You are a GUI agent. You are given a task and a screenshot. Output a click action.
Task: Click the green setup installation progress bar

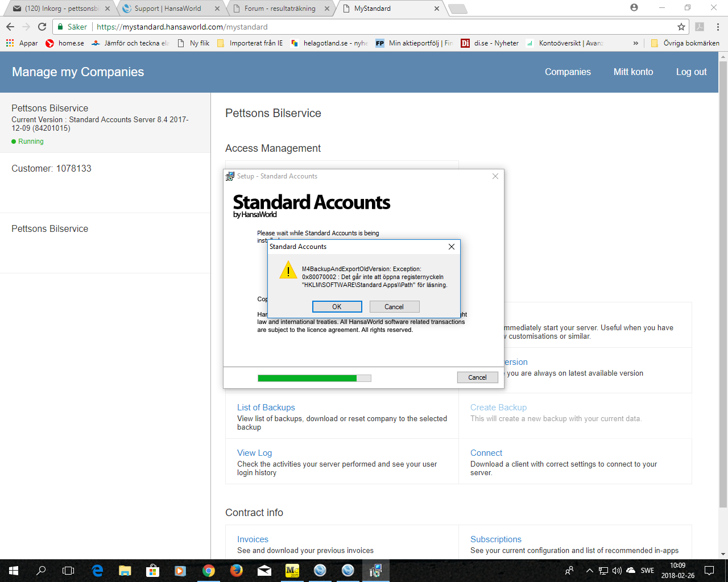pos(315,378)
